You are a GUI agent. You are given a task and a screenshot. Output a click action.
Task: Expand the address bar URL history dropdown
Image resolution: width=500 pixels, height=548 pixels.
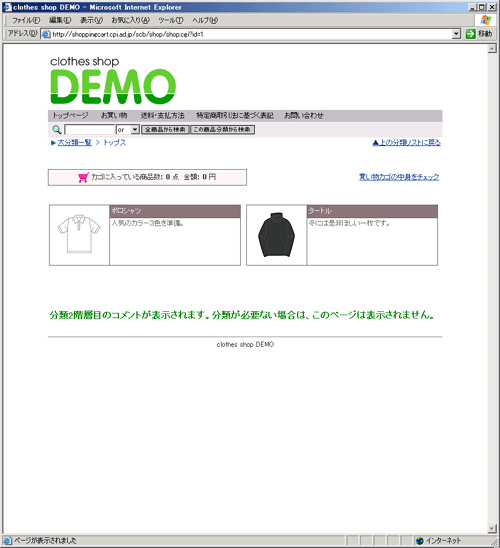[456, 34]
